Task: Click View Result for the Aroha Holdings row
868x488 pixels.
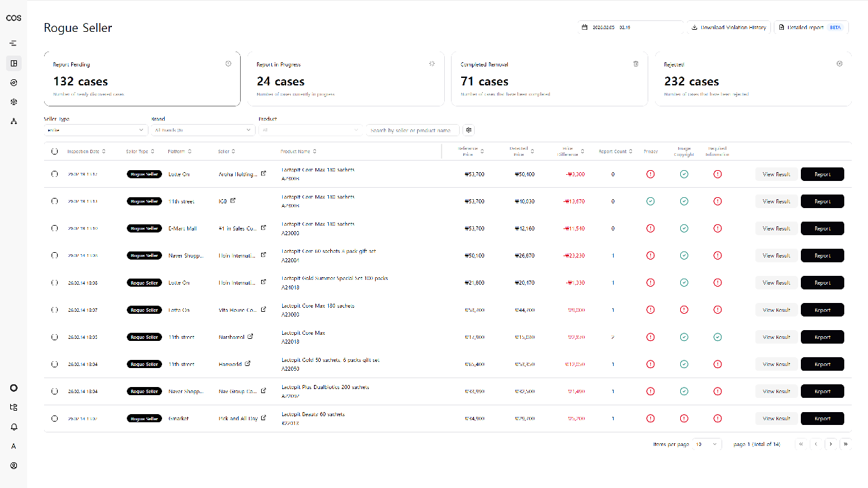Action: [x=776, y=174]
